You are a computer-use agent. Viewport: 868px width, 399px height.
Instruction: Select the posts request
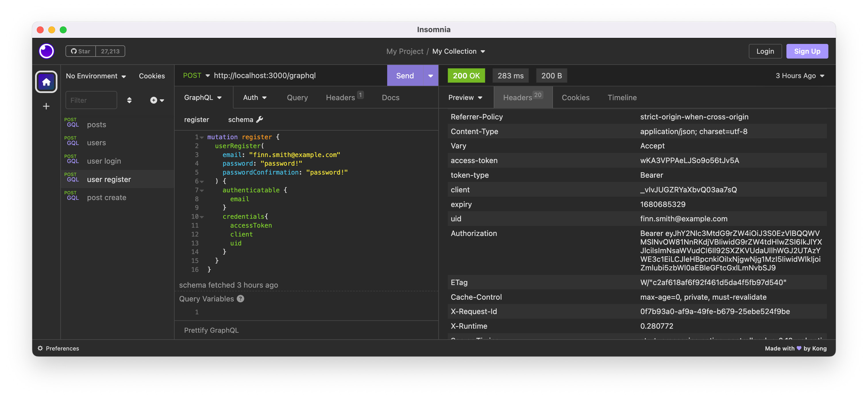117,124
